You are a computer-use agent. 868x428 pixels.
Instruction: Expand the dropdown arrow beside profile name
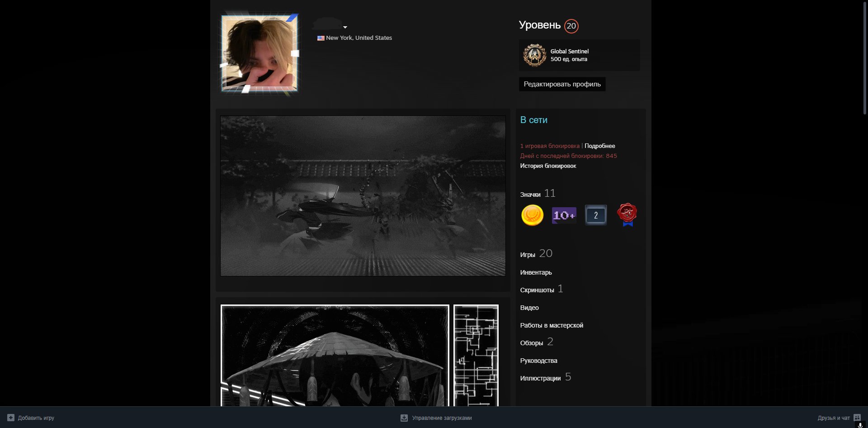[x=345, y=27]
